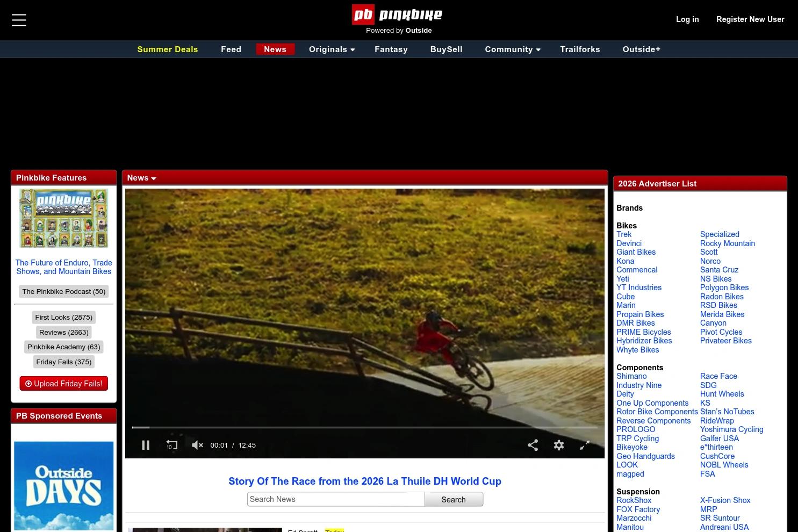Screen dimensions: 798x532
Task: Open X-Fusion Shox link
Action: (x=725, y=500)
